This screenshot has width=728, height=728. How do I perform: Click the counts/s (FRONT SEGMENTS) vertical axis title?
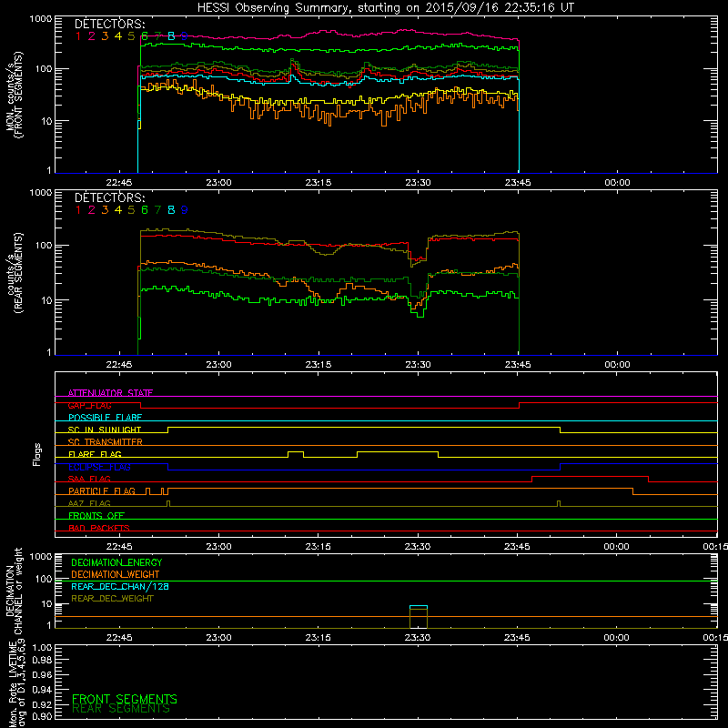[15, 95]
